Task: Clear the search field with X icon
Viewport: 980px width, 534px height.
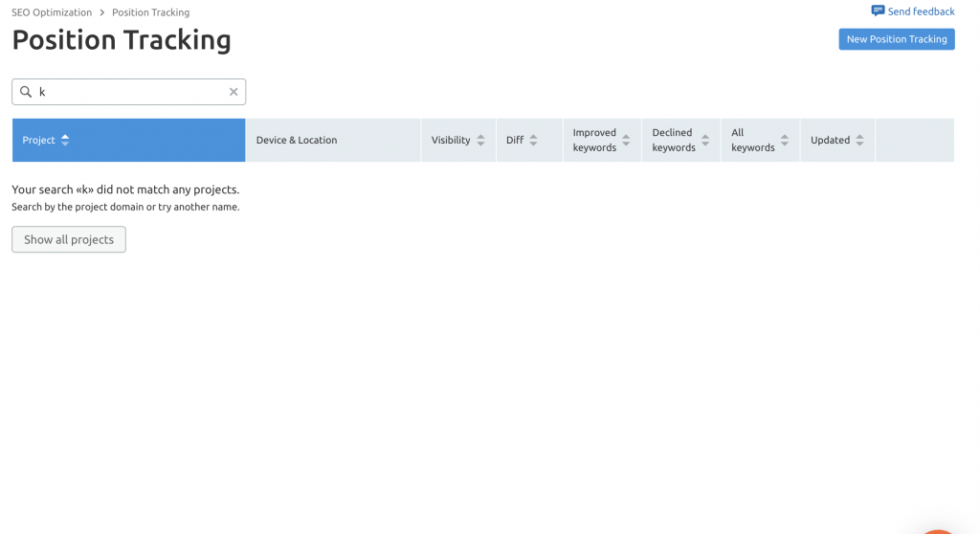Action: (234, 92)
